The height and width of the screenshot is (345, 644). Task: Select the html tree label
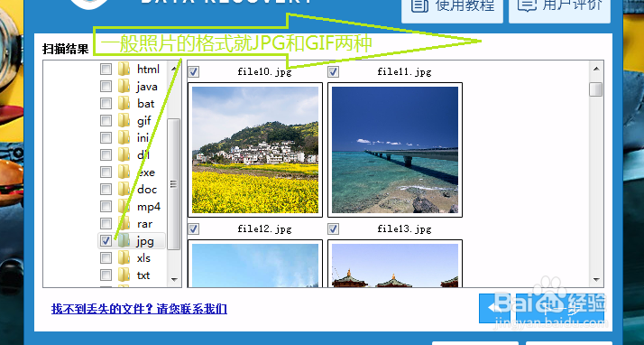click(x=148, y=69)
